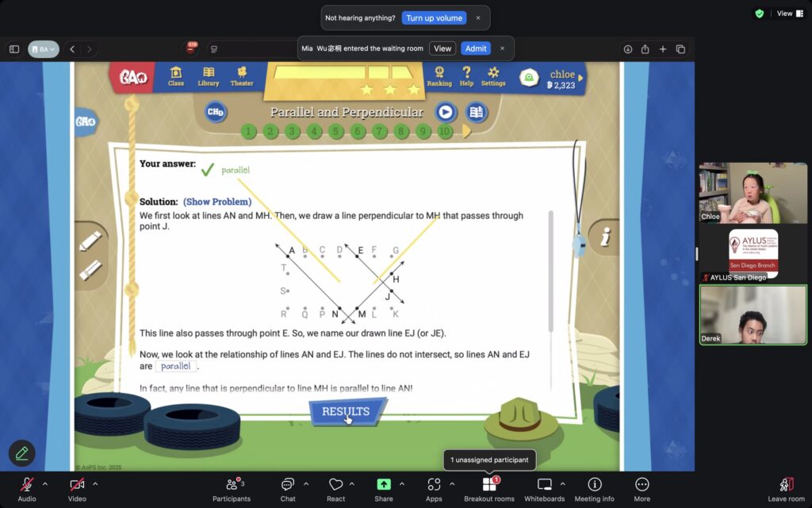Screen dimensions: 812x508
Task: Click the RESULTS button
Action: click(346, 412)
